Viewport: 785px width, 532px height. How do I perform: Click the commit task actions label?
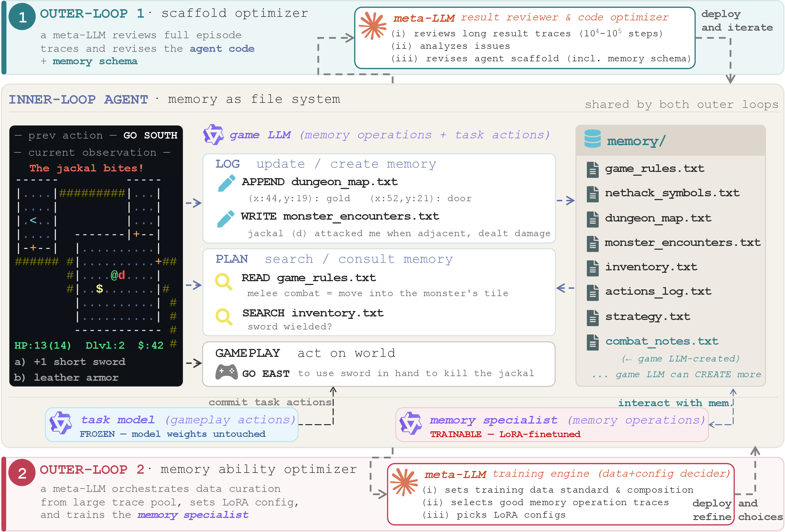270,402
